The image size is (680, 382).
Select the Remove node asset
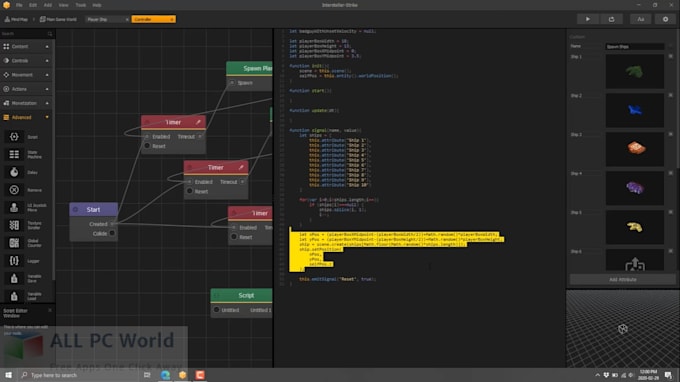tap(14, 190)
